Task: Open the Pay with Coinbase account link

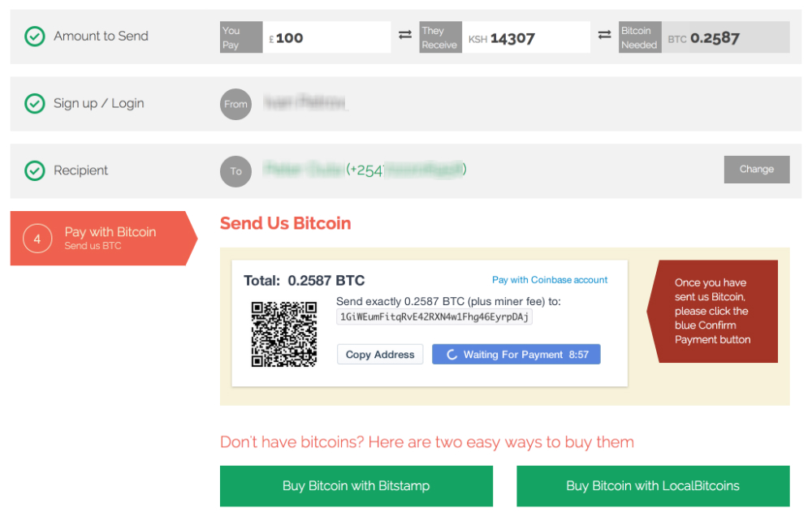Action: coord(550,280)
